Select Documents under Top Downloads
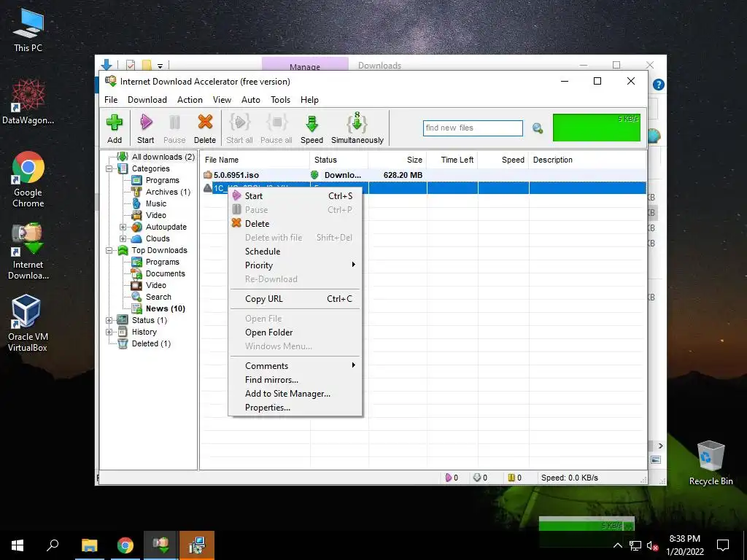 [x=166, y=273]
